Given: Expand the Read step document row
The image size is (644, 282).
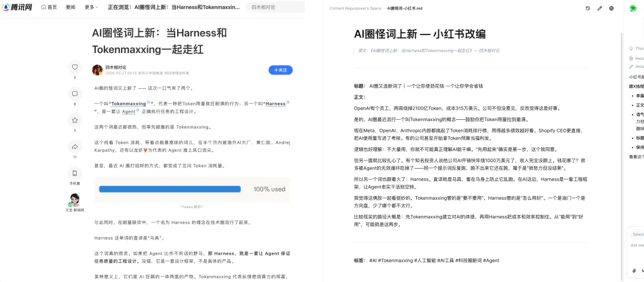Looking at the screenshot, I should coord(637,58).
